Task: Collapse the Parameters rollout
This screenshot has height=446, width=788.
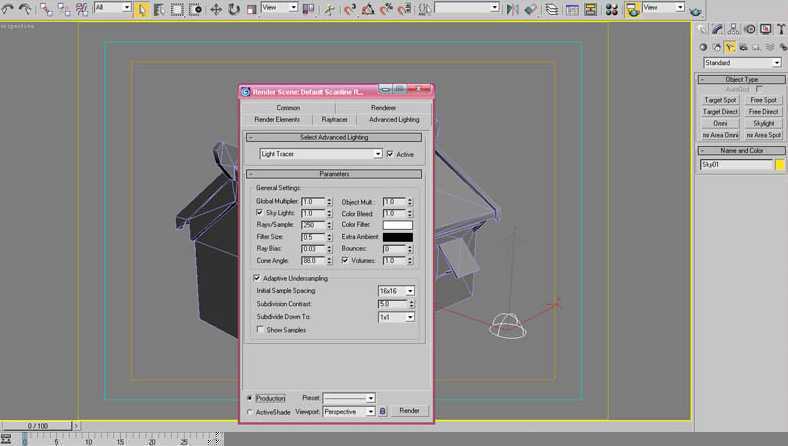Action: click(x=334, y=174)
